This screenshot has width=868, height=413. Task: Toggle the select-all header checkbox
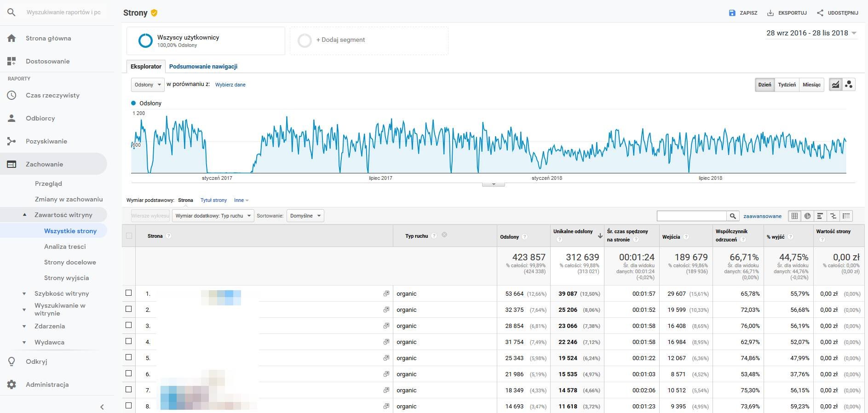[x=129, y=236]
